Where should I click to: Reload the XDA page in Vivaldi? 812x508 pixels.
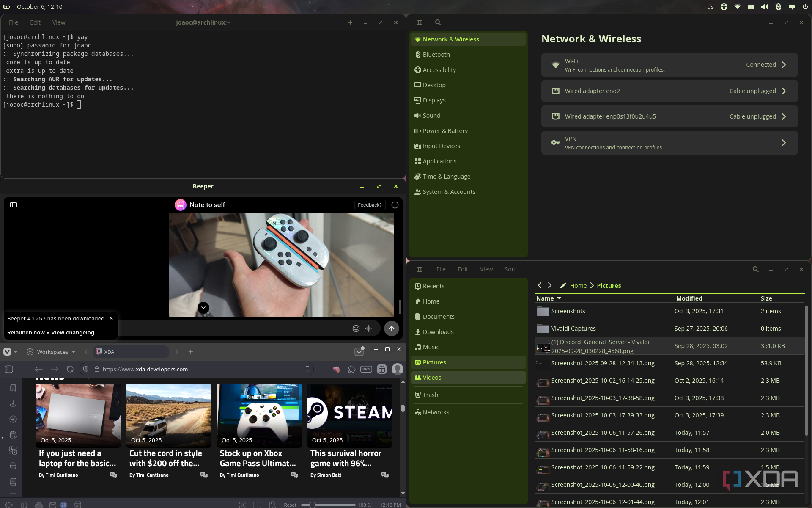pyautogui.click(x=70, y=369)
